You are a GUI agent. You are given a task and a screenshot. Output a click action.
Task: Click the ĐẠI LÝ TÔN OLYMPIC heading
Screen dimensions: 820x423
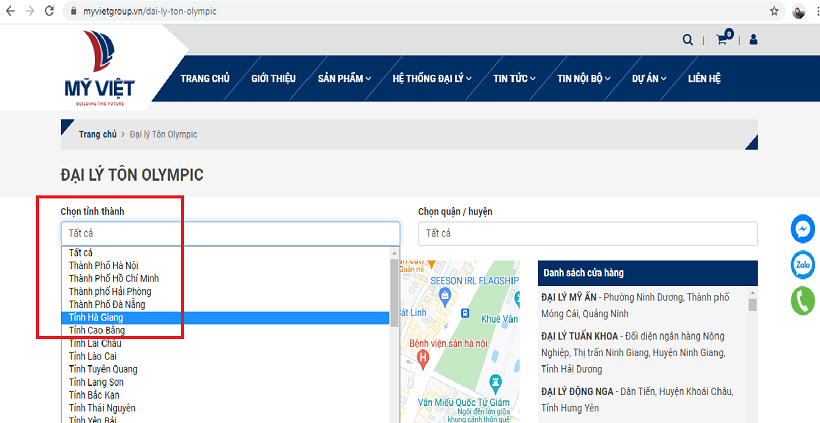[132, 175]
